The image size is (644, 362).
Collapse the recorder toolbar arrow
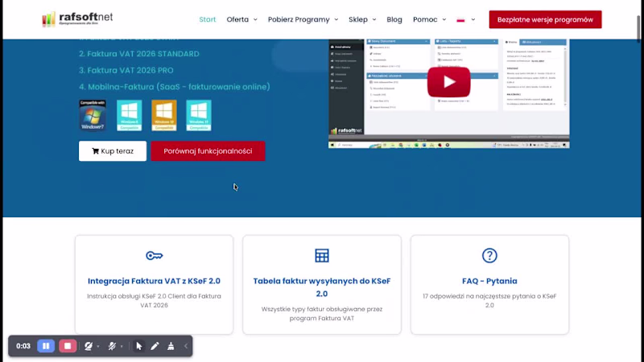[x=186, y=346]
